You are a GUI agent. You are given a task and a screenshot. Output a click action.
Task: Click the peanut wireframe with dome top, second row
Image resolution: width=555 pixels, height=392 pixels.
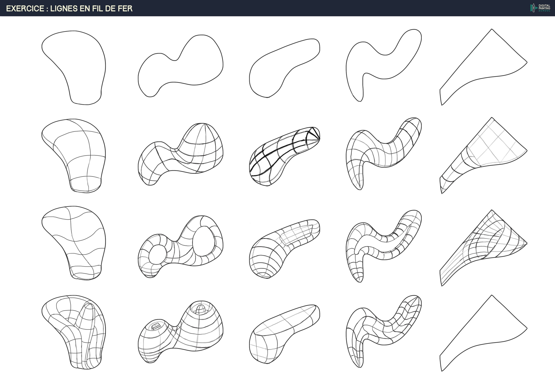pyautogui.click(x=180, y=154)
